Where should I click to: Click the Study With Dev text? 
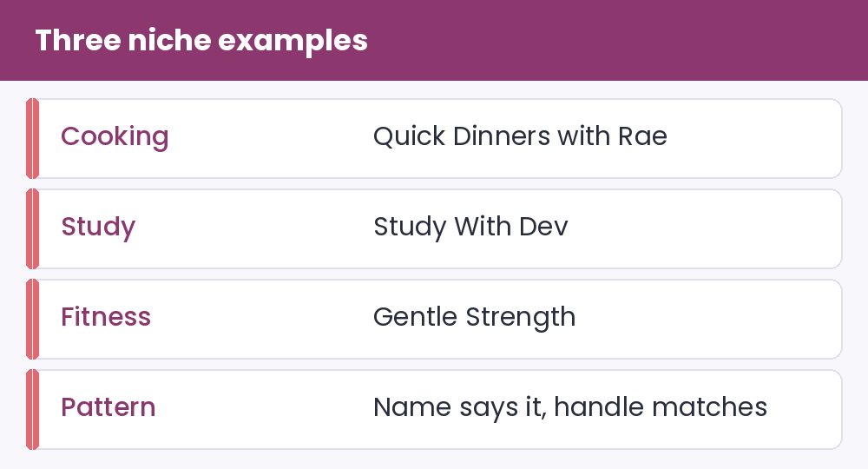pyautogui.click(x=470, y=227)
